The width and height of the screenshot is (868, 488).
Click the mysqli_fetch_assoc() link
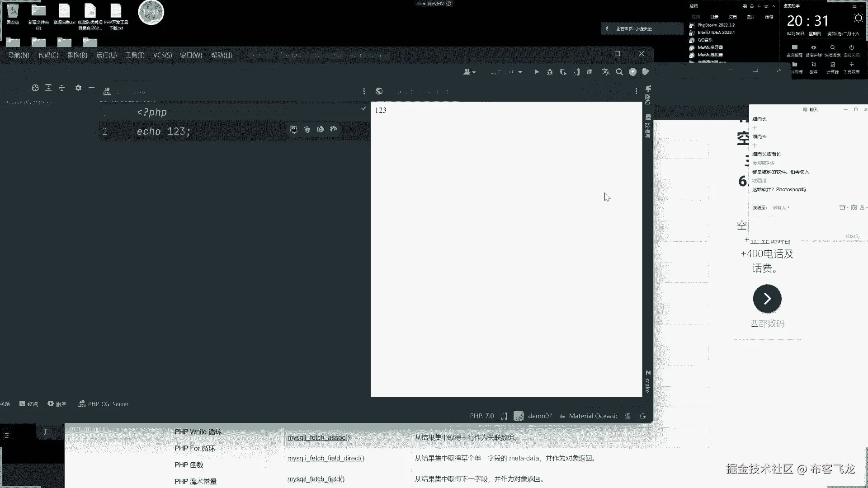(318, 437)
